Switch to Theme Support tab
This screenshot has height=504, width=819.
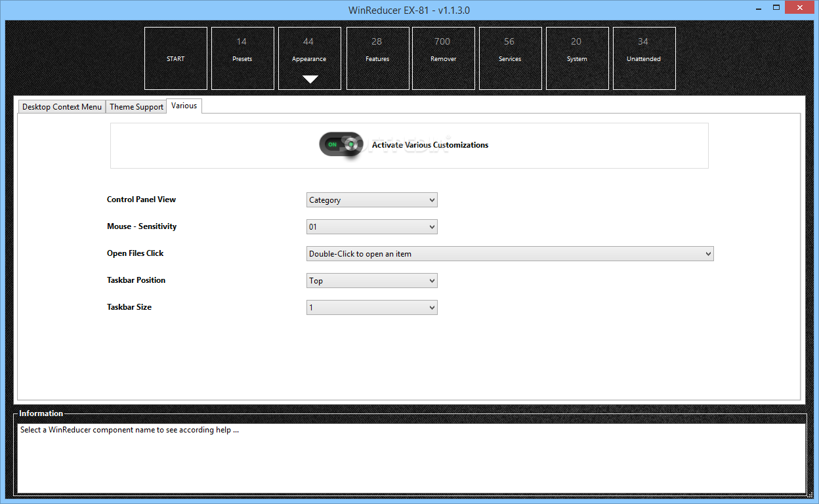click(x=136, y=107)
